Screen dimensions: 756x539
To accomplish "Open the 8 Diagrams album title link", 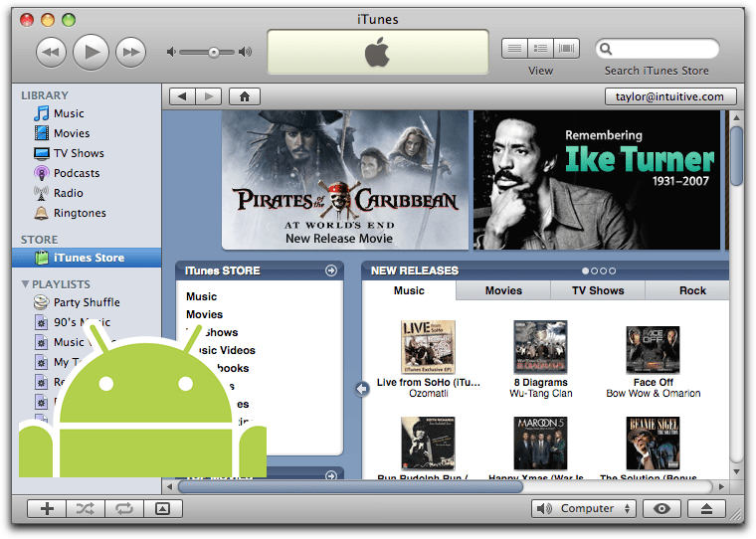I will coord(540,382).
